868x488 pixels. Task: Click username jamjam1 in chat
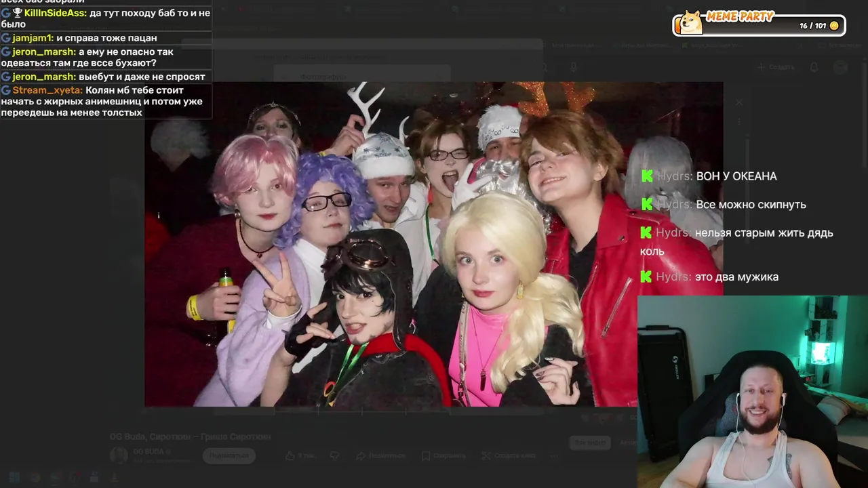(x=33, y=38)
